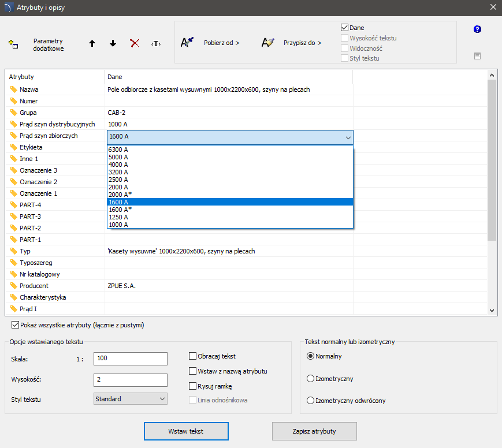Click the text edit <T> icon

(x=155, y=44)
